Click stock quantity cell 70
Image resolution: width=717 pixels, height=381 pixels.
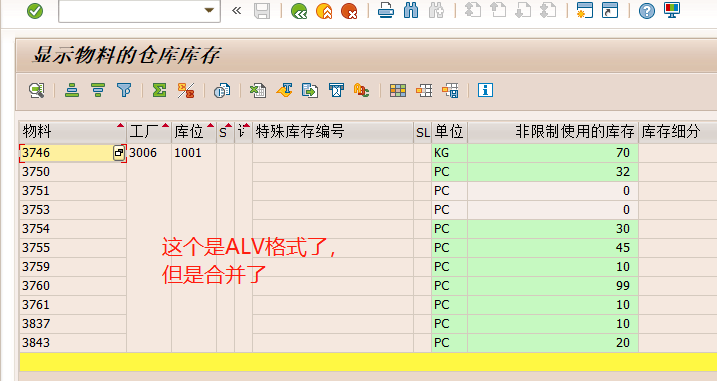(553, 153)
